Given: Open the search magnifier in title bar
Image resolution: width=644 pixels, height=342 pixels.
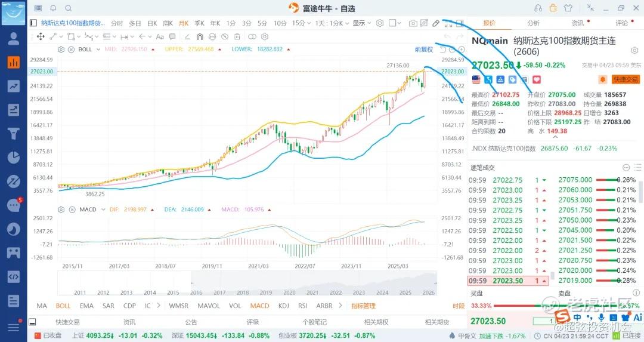Looking at the screenshot, I should click(x=68, y=8).
